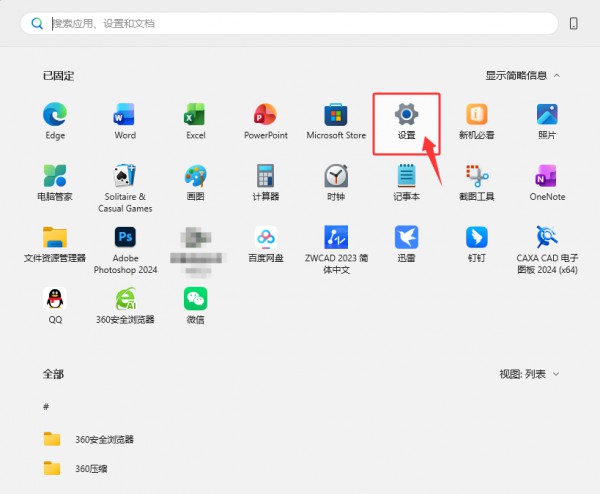Open the 视图: 列表 view dropdown

coord(530,374)
